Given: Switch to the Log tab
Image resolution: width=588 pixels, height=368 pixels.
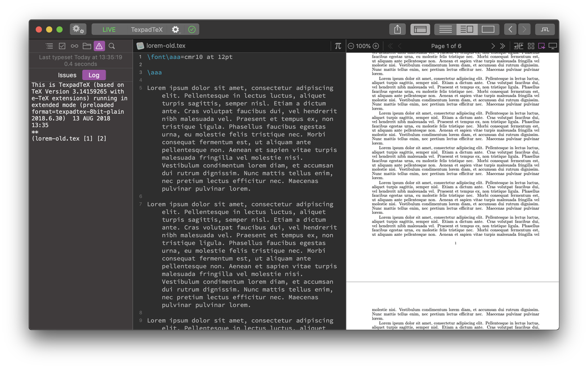Looking at the screenshot, I should pyautogui.click(x=94, y=75).
